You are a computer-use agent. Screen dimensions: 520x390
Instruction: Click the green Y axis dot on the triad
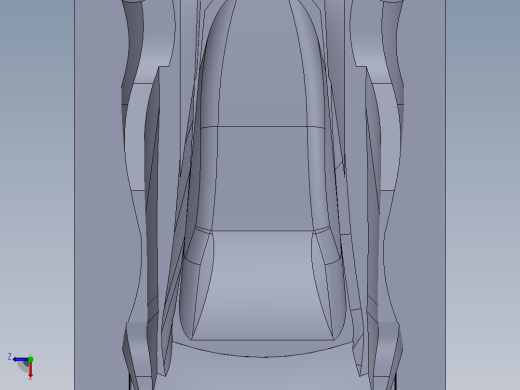[x=31, y=359]
